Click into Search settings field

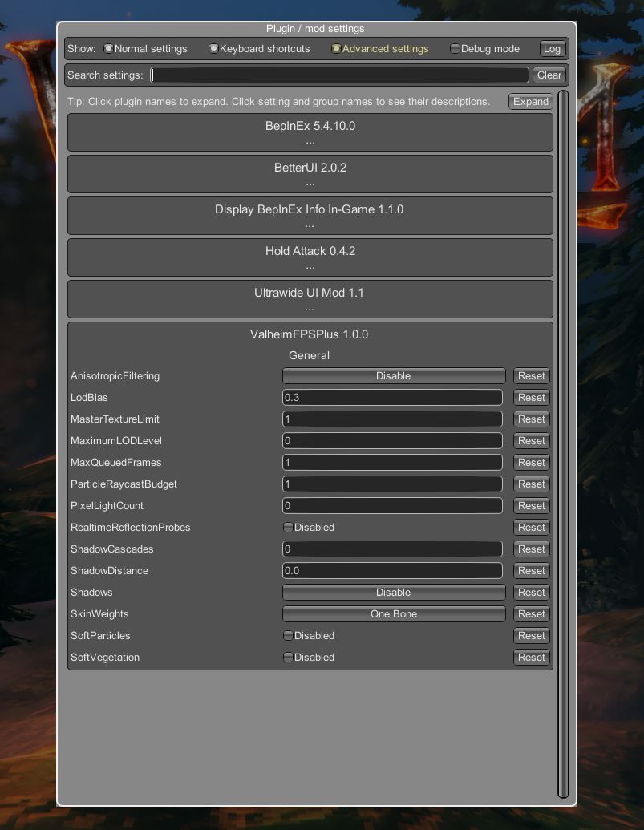pyautogui.click(x=339, y=75)
